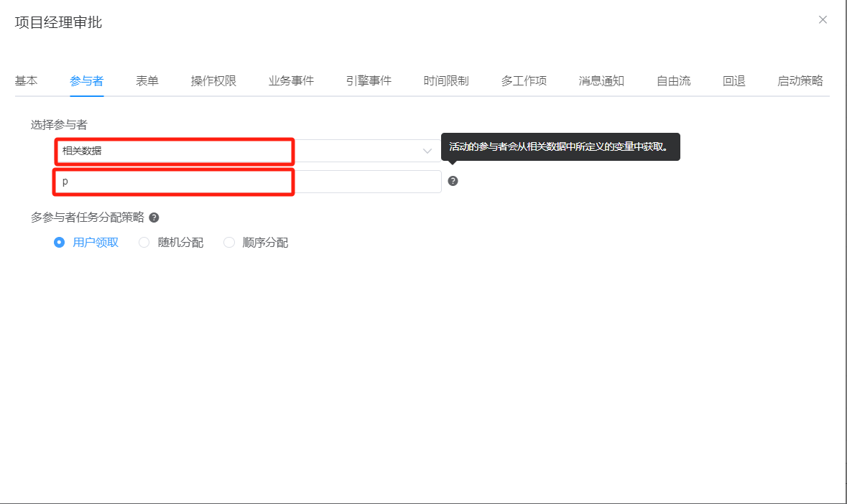847x504 pixels.
Task: Switch to the 消息通知 tab
Action: [601, 80]
